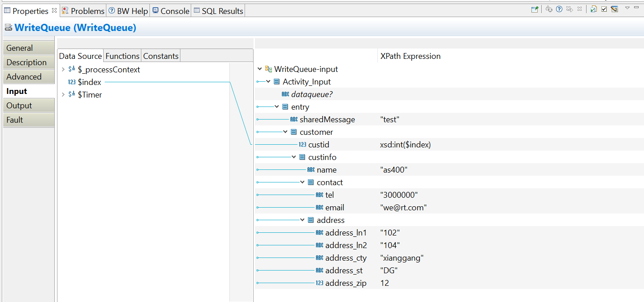Viewport: 644px width, 302px height.
Task: Switch to the Functions tab
Action: point(122,56)
